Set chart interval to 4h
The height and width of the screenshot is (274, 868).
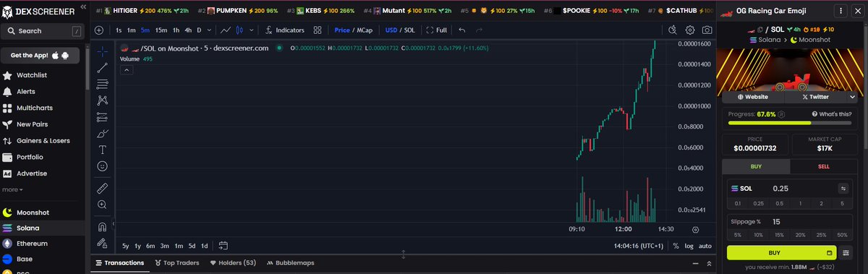coord(188,30)
